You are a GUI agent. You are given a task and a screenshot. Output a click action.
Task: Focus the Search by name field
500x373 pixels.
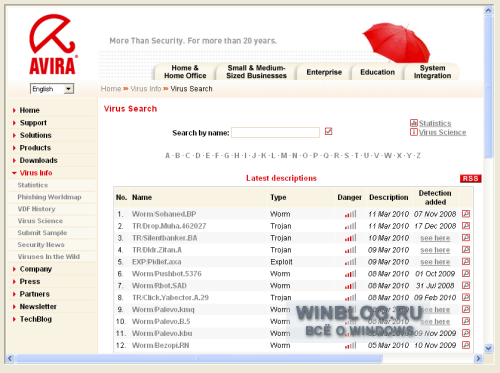[275, 132]
